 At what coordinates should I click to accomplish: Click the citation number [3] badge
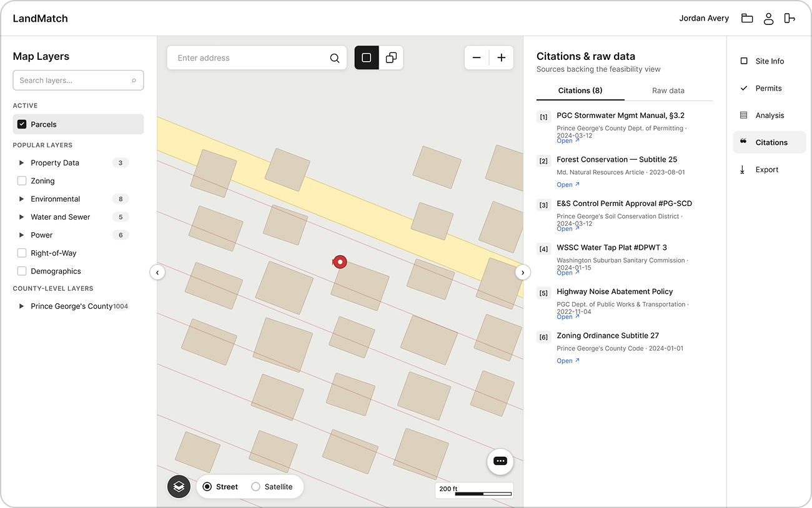point(543,205)
